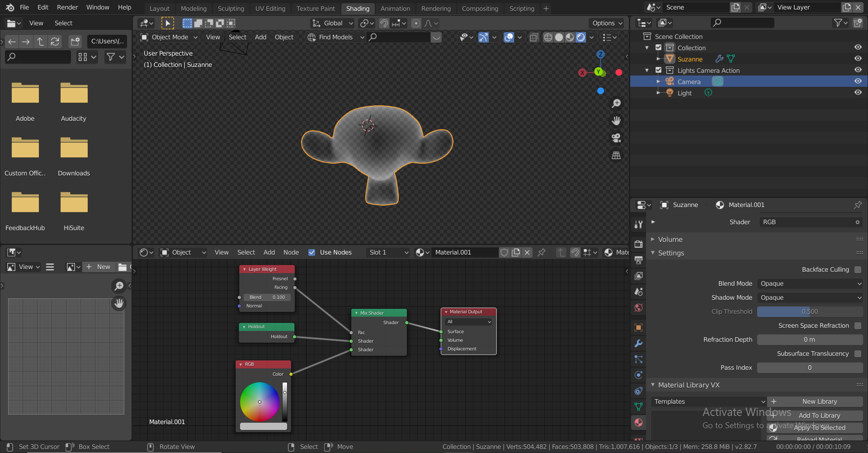Image resolution: width=868 pixels, height=453 pixels.
Task: Uncheck Use Nodes checkbox
Action: [311, 252]
